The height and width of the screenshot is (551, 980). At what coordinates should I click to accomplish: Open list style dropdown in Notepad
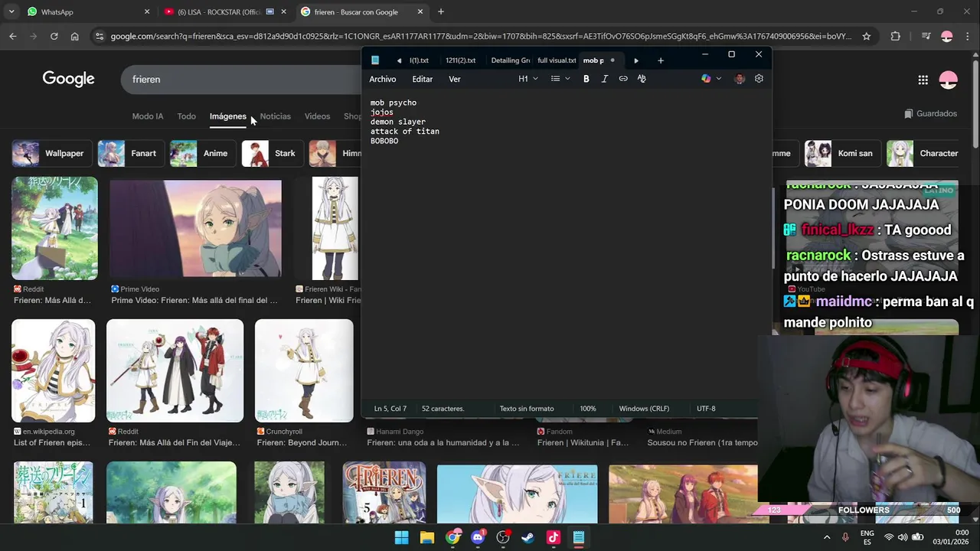pos(560,79)
